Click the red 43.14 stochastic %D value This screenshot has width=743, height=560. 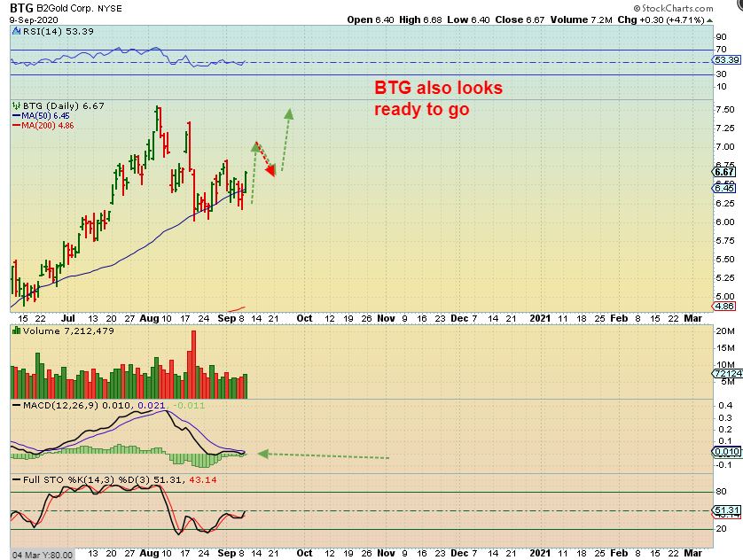[203, 480]
